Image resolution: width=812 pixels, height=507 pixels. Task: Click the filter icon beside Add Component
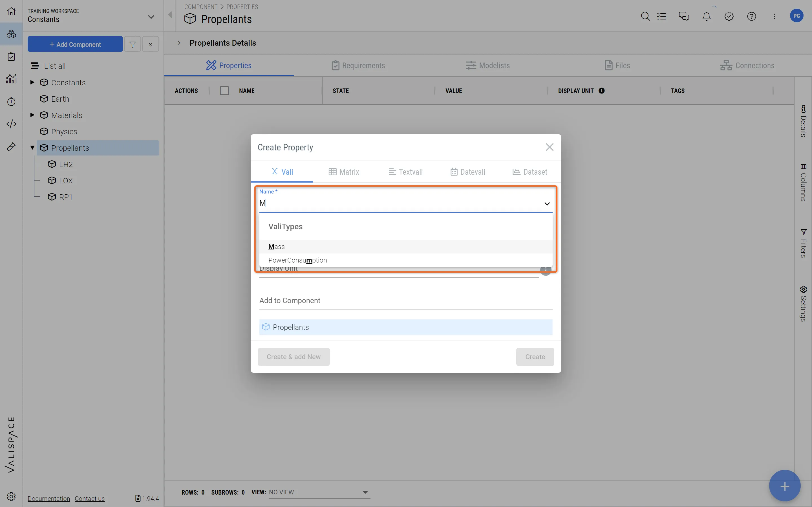pyautogui.click(x=133, y=44)
